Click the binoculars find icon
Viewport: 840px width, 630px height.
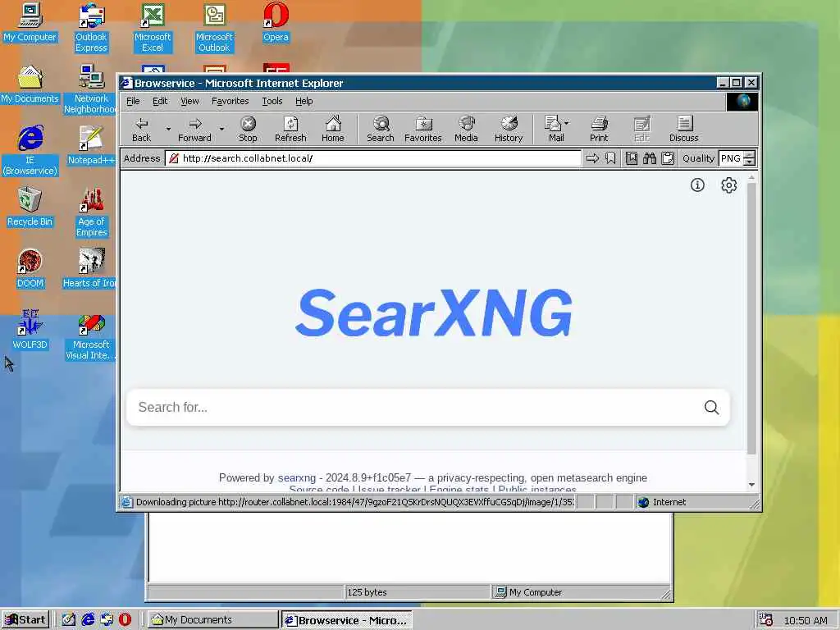click(650, 158)
